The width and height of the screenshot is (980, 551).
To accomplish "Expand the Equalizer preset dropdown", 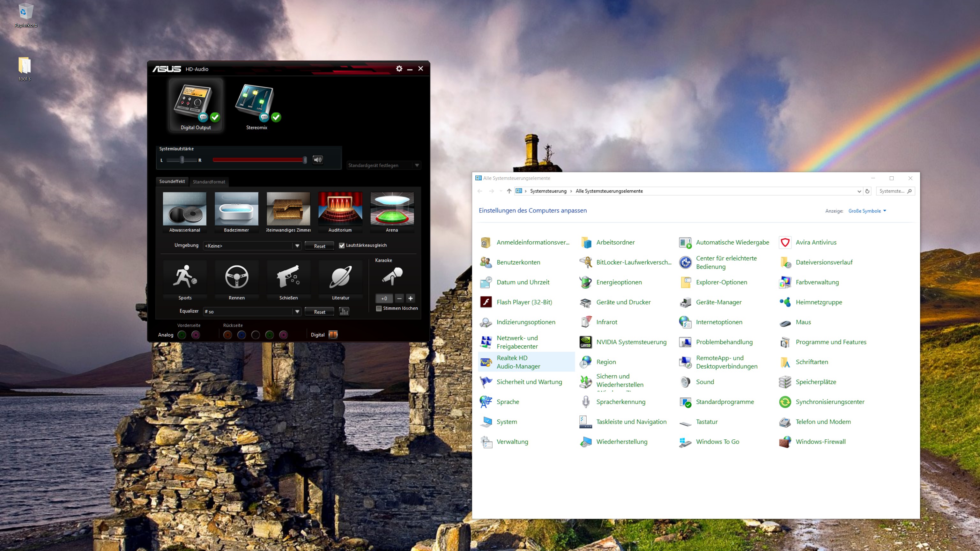I will click(297, 312).
